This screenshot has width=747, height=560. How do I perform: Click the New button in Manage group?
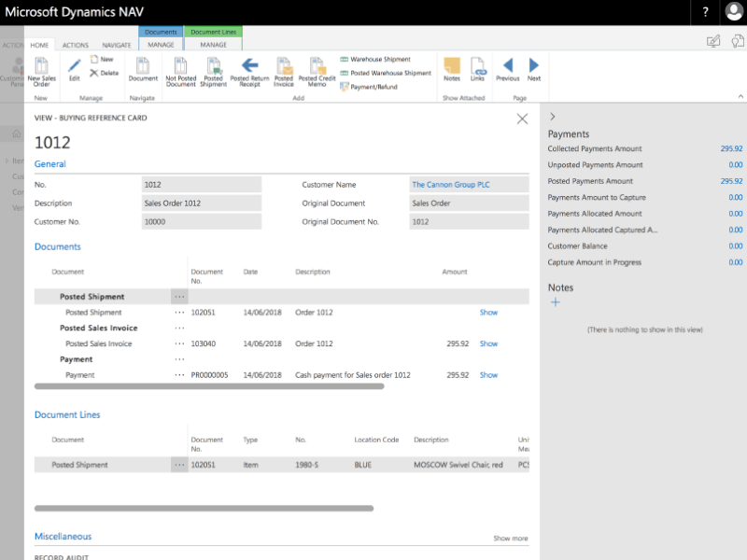coord(102,59)
